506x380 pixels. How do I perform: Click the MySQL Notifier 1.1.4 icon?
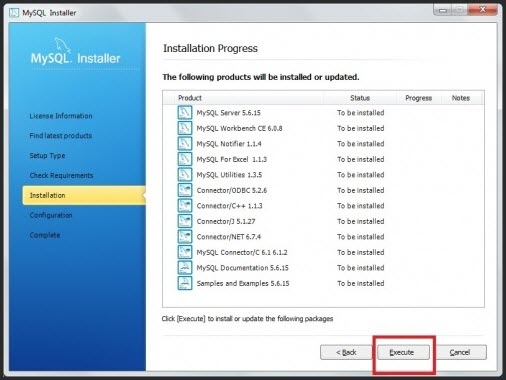click(x=185, y=143)
